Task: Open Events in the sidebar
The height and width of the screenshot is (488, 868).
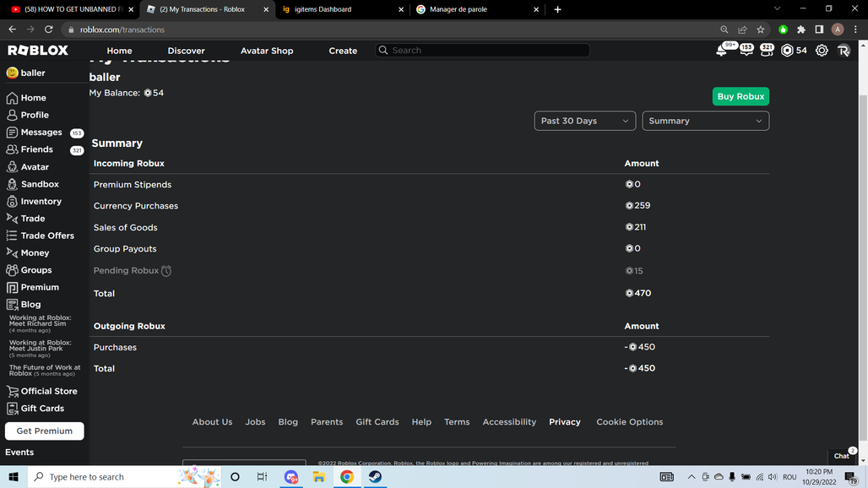Action: pos(19,452)
